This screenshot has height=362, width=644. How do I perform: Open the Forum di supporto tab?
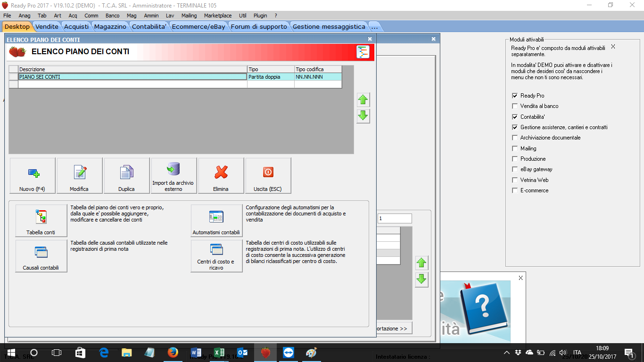coord(259,26)
